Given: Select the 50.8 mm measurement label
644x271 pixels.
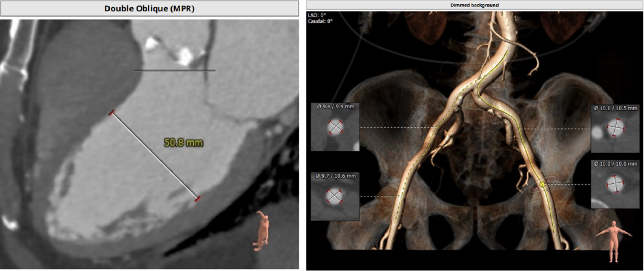Looking at the screenshot, I should point(182,142).
